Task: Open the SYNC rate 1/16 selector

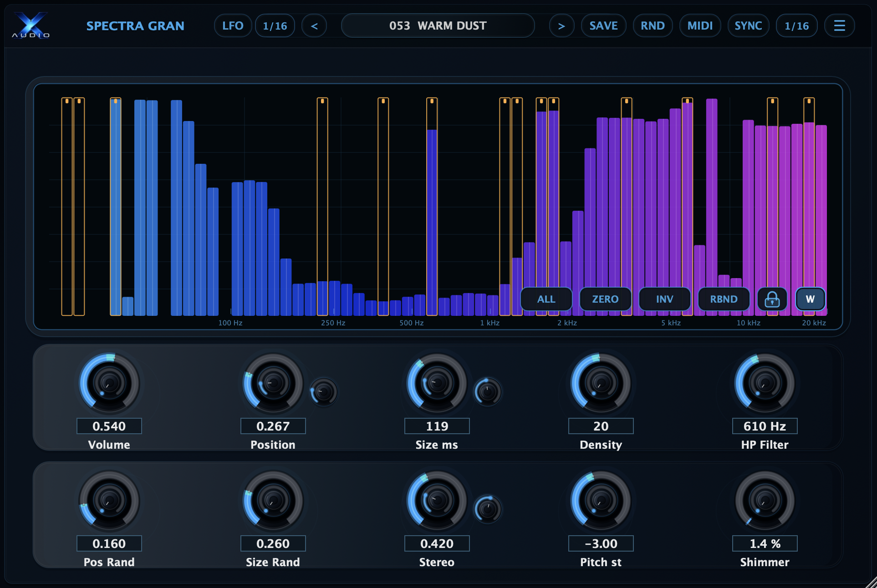Action: pos(796,25)
